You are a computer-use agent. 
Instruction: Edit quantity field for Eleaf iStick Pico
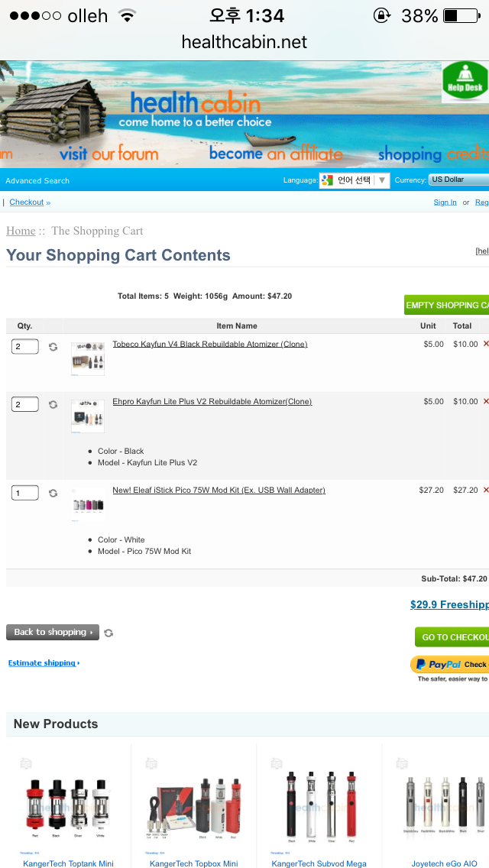[x=24, y=493]
